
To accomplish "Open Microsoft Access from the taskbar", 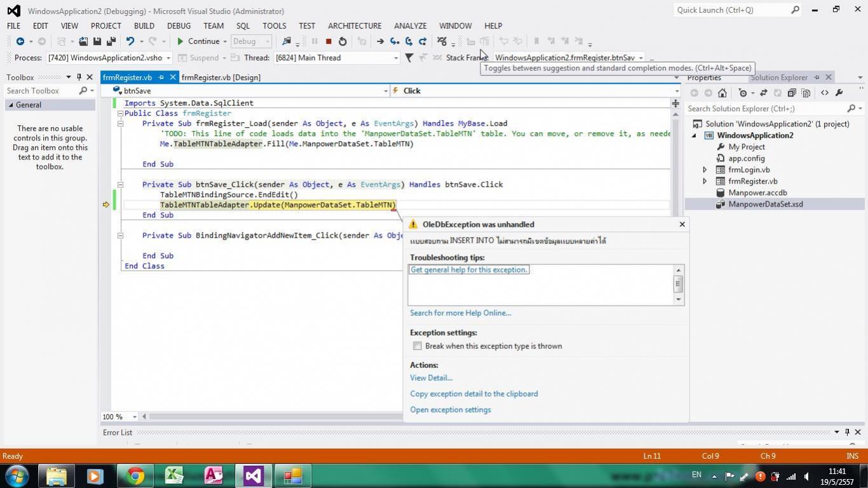I will click(214, 475).
